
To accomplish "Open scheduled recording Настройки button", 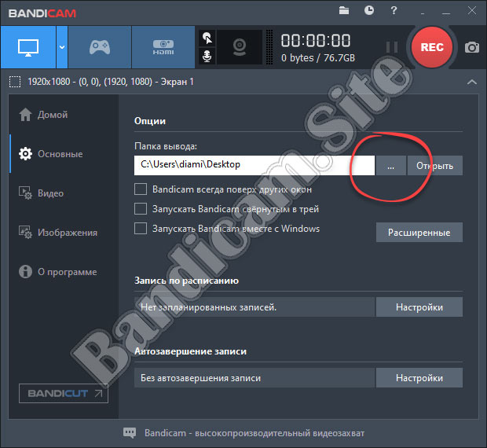I will 419,307.
